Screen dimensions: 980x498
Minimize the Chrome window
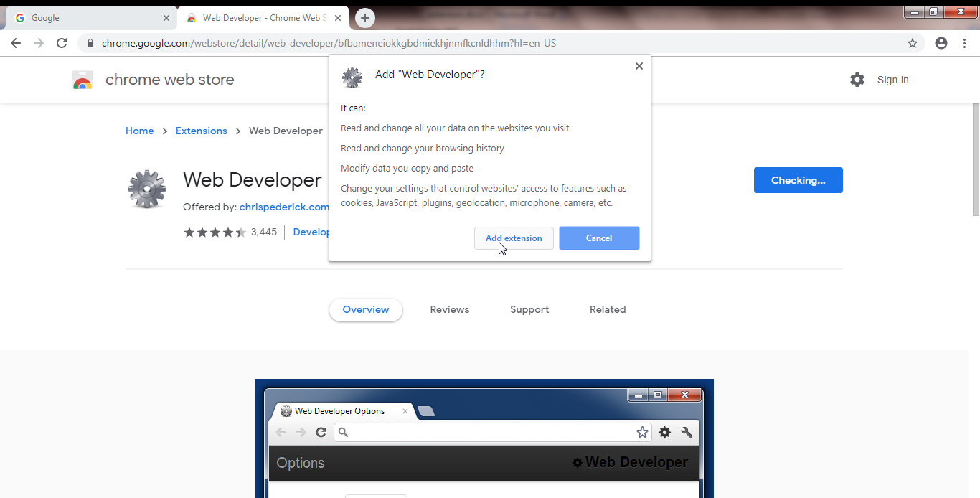click(x=914, y=11)
